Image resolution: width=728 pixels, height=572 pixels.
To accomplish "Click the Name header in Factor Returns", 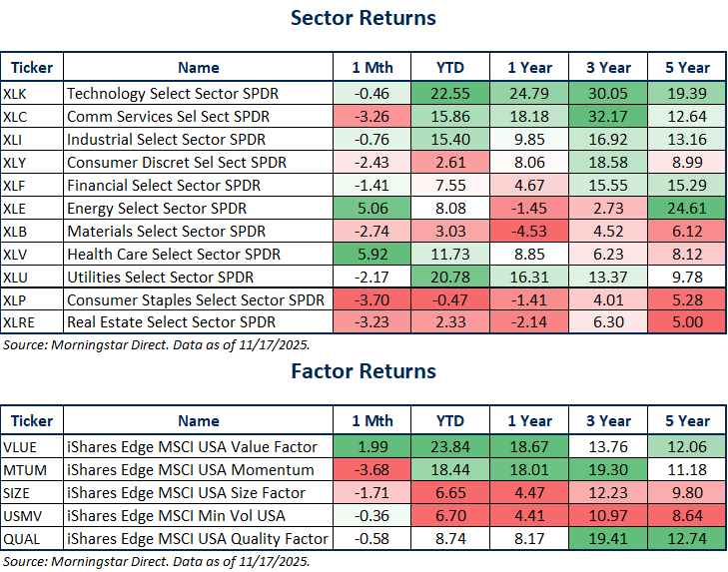I will tap(198, 420).
